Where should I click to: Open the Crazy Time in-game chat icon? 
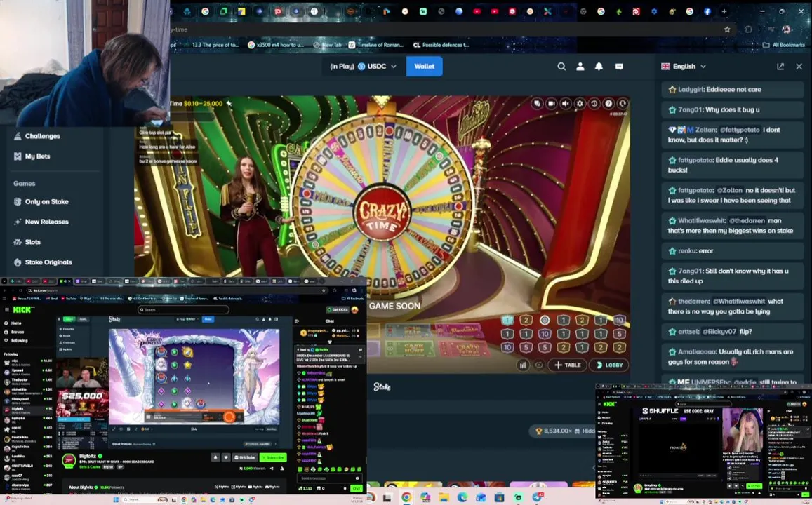[537, 104]
